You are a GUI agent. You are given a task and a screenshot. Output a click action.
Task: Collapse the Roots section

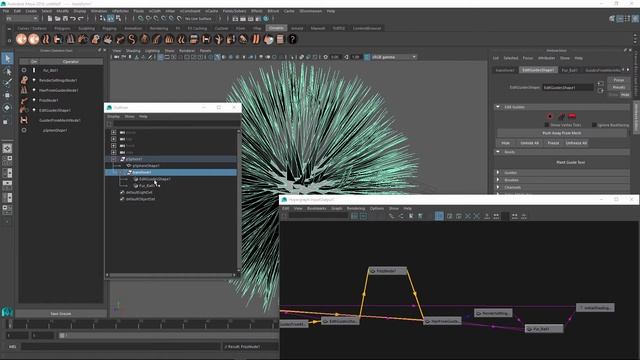click(498, 152)
